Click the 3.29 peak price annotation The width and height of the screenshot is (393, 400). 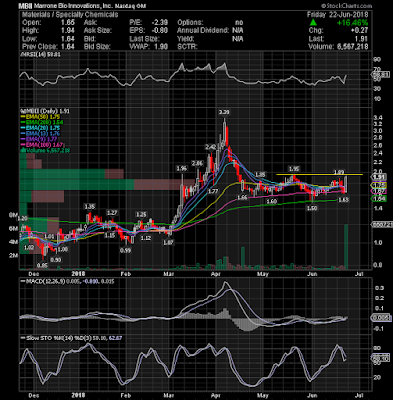click(224, 112)
